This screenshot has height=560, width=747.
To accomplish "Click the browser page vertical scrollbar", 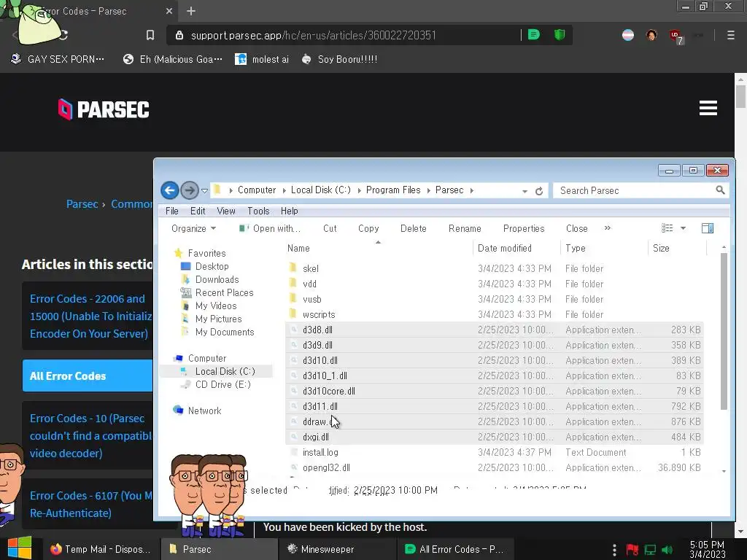I will point(740,97).
